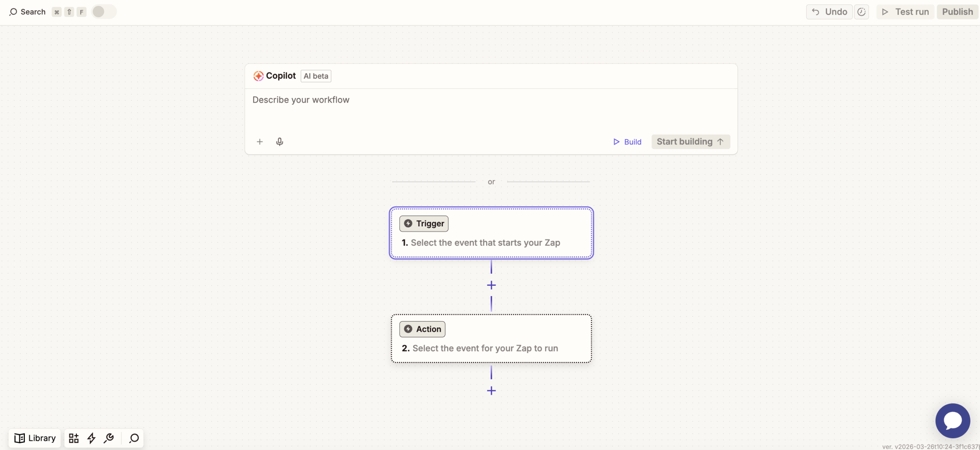Open the wrench tools icon in bottom toolbar
980x450 pixels.
click(109, 438)
